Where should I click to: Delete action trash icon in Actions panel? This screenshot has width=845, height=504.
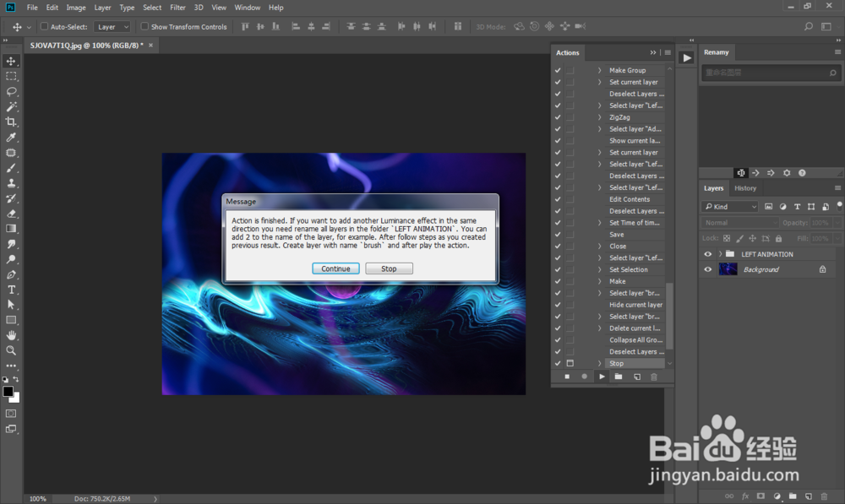click(654, 377)
